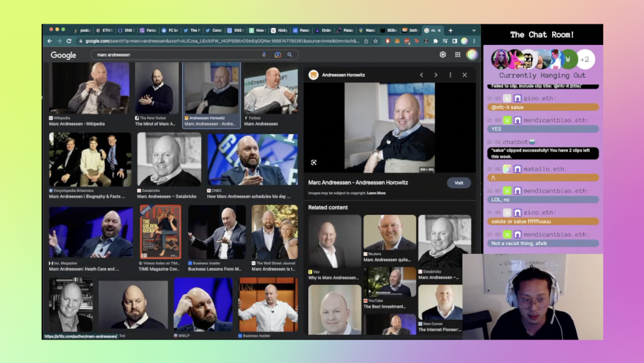Screen dimensions: 644x363
Task: Switch to the Seth tab
Action: tap(411, 30)
